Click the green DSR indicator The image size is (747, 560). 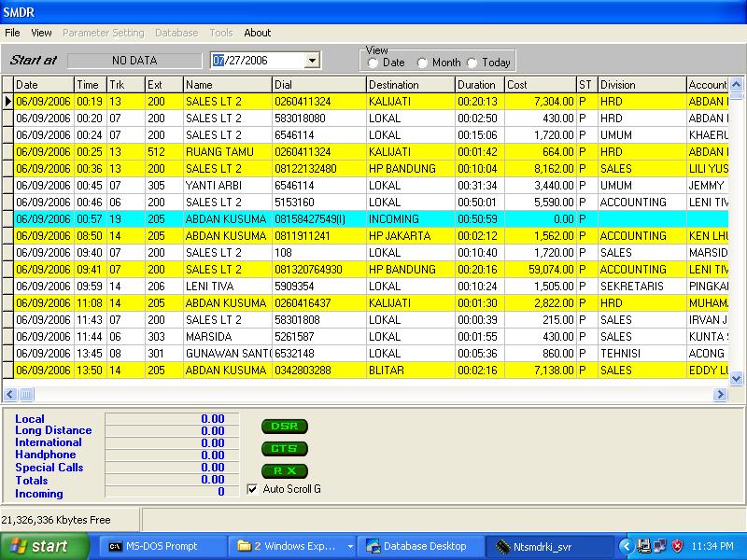(x=284, y=427)
